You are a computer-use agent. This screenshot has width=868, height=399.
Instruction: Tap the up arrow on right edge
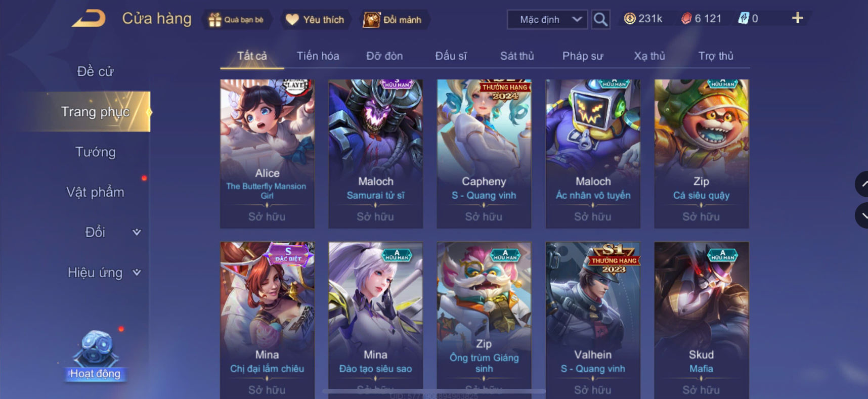[862, 184]
